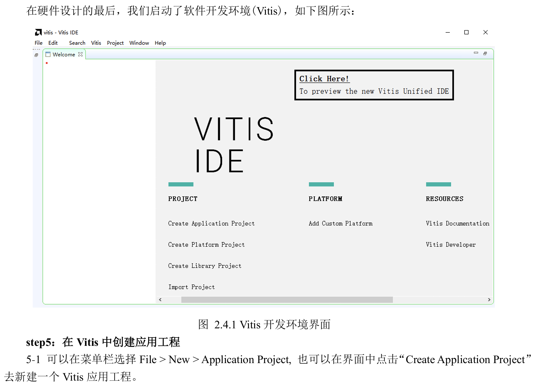541x392 pixels.
Task: Open the Window menu
Action: tap(139, 43)
